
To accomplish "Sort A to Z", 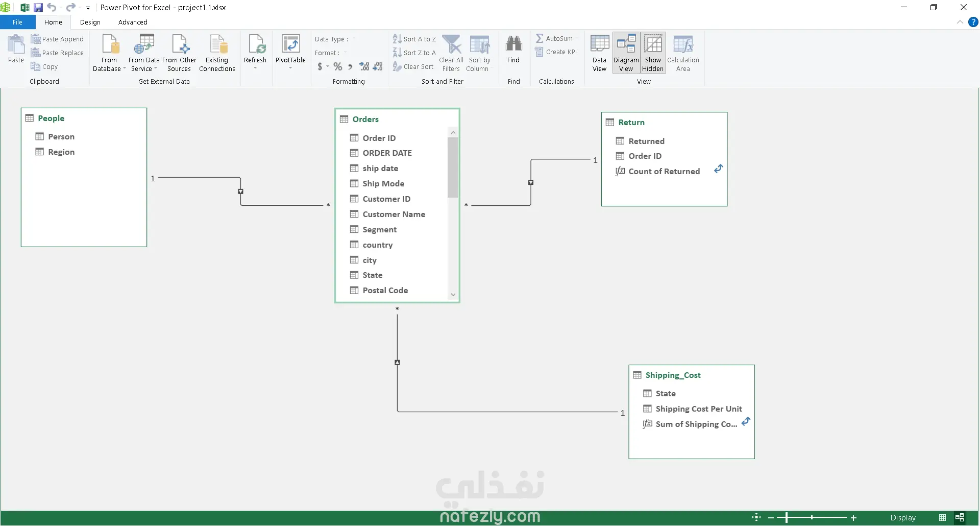I will tap(414, 39).
